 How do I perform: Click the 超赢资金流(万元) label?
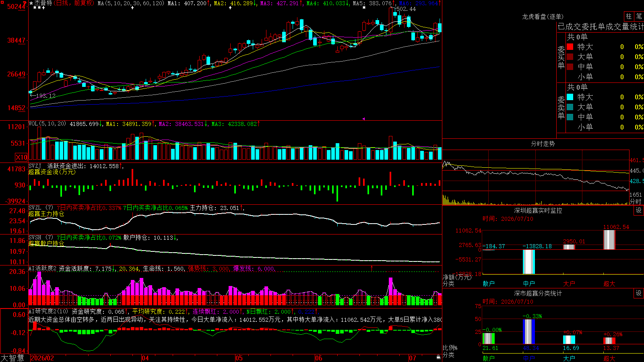pos(52,172)
